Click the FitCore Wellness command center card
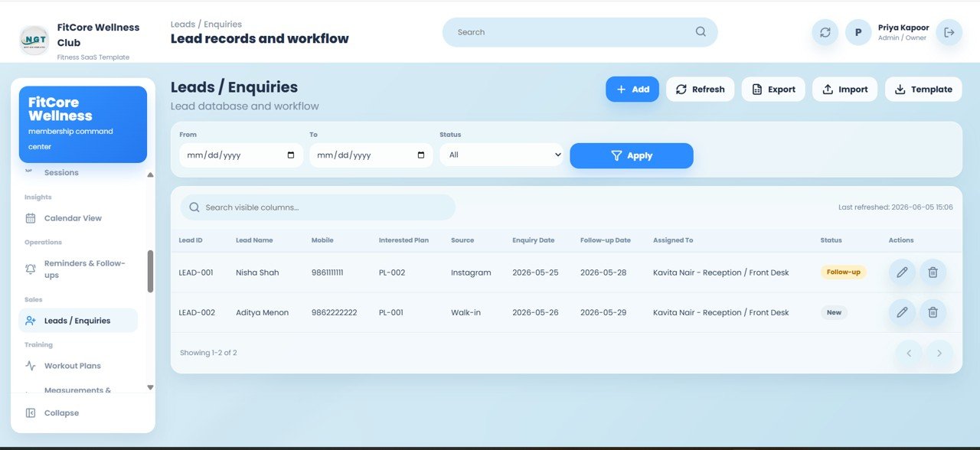Viewport: 980px width, 450px height. coord(83,124)
